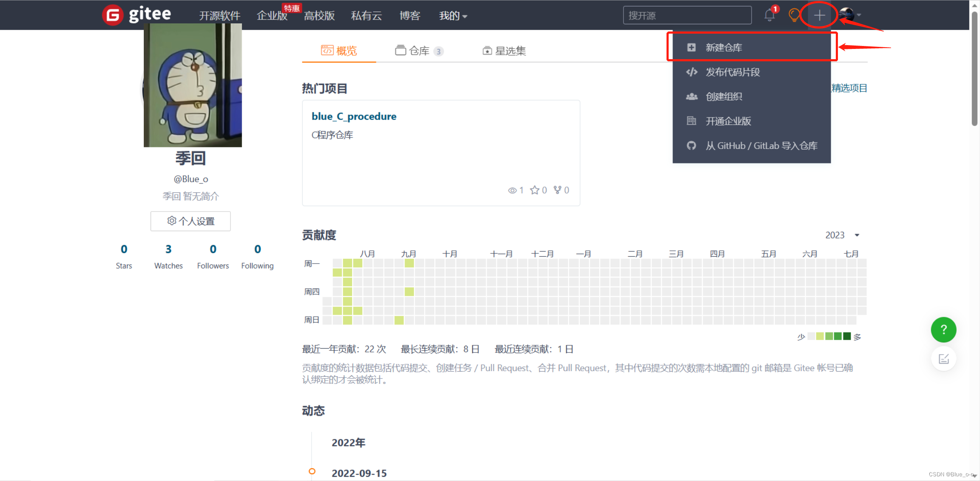Select 新建仓库 from the open menu
Screen dimensions: 980x481
tap(723, 47)
